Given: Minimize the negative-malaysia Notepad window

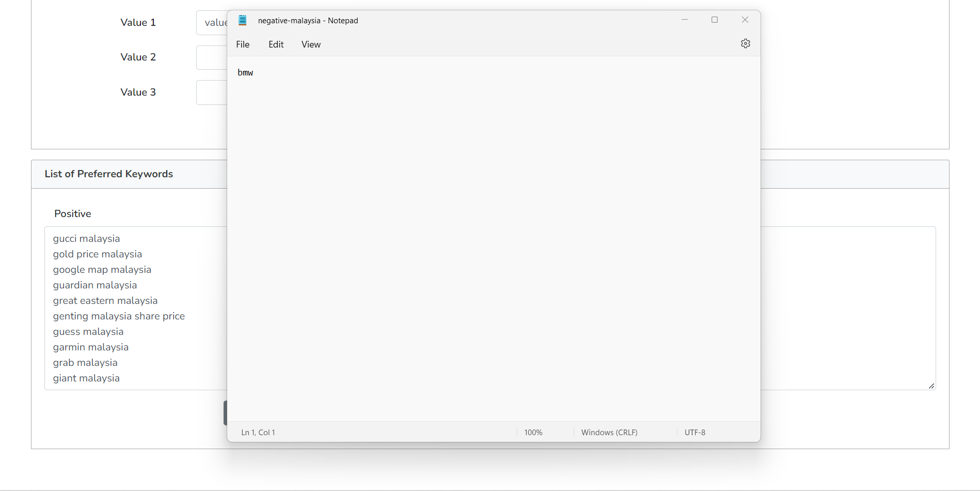Looking at the screenshot, I should point(685,20).
